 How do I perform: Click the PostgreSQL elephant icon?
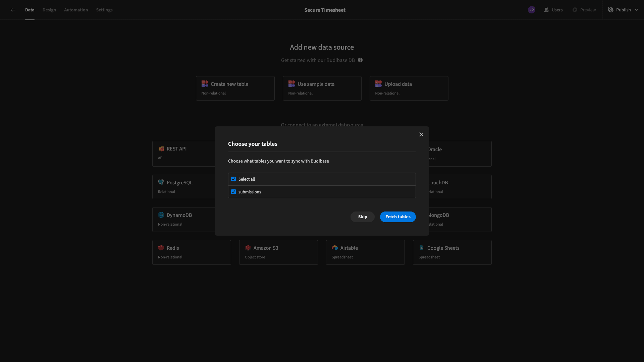161,183
